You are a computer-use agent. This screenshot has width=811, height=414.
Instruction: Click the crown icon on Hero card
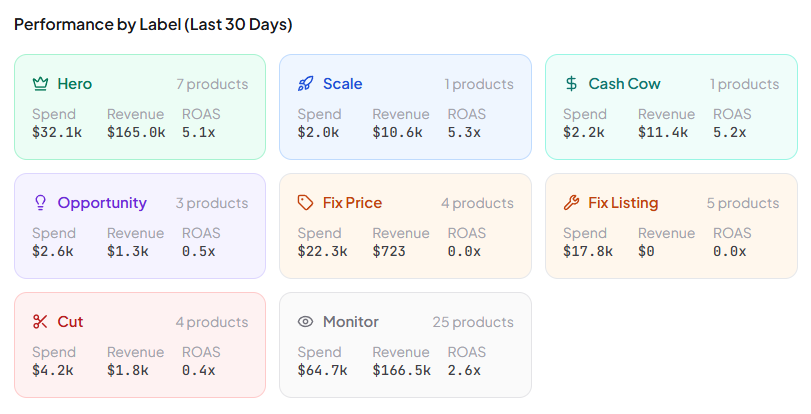41,84
